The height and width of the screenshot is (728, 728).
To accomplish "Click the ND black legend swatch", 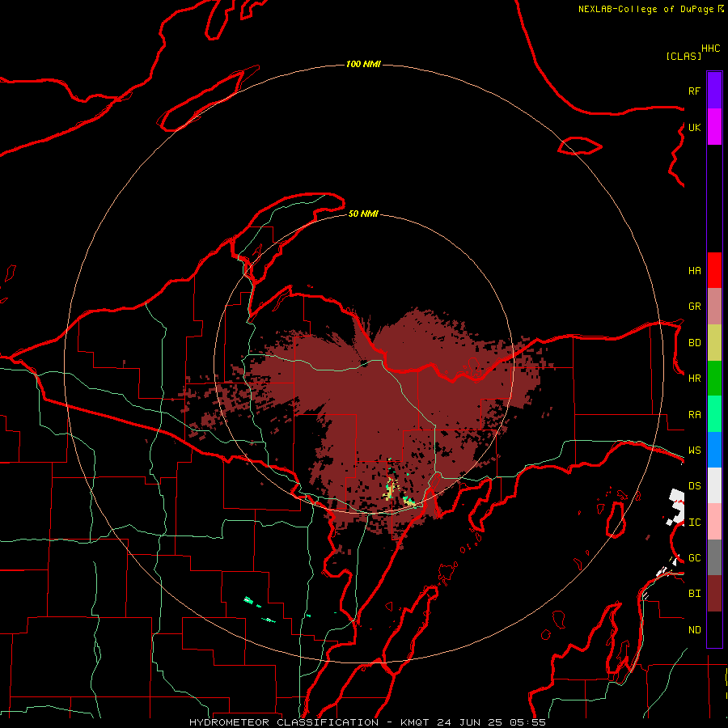I will [714, 629].
